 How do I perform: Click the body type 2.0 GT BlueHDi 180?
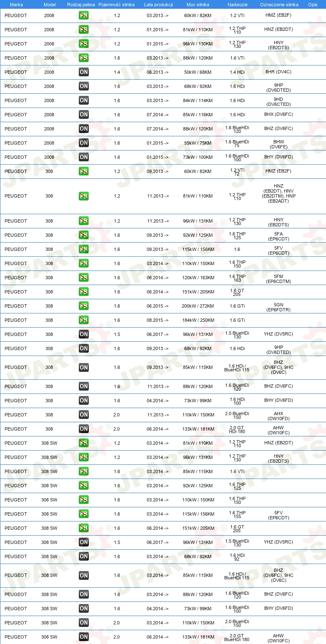(237, 637)
